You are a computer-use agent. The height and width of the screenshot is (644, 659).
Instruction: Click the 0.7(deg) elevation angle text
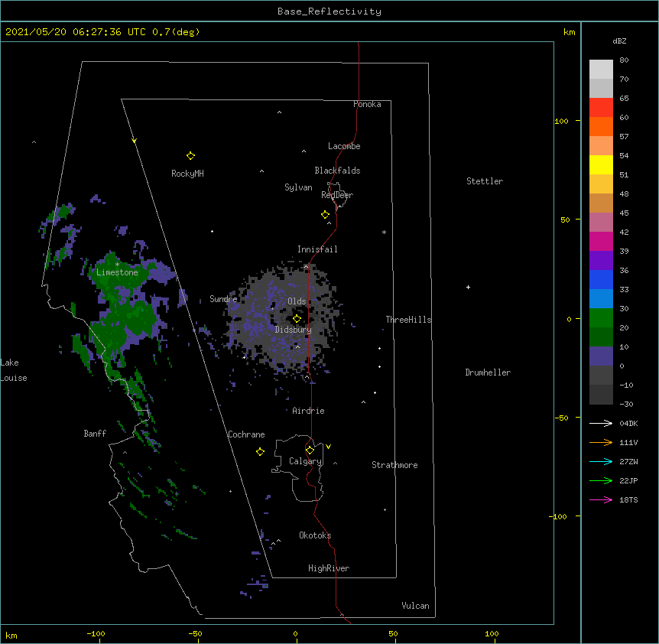click(176, 32)
